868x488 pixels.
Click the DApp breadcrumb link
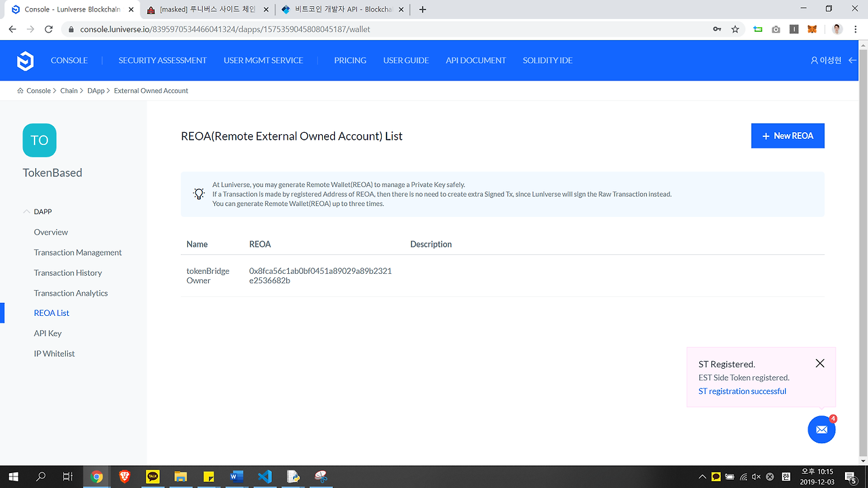[x=96, y=91]
